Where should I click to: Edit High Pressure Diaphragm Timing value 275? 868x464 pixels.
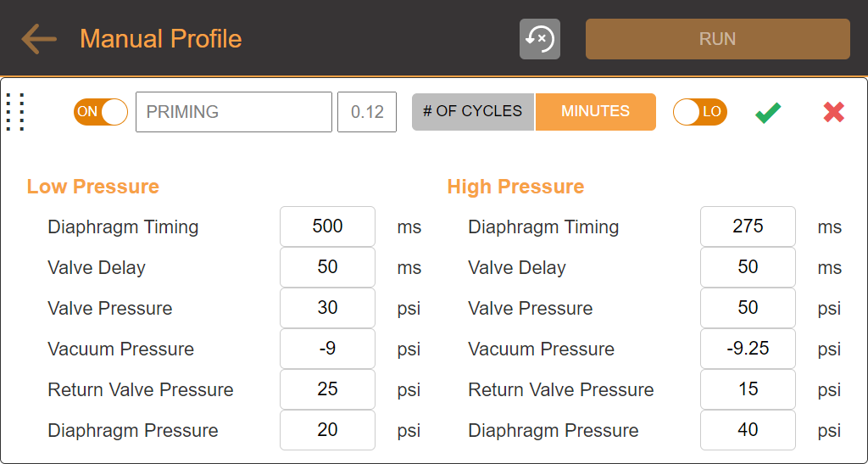(748, 226)
